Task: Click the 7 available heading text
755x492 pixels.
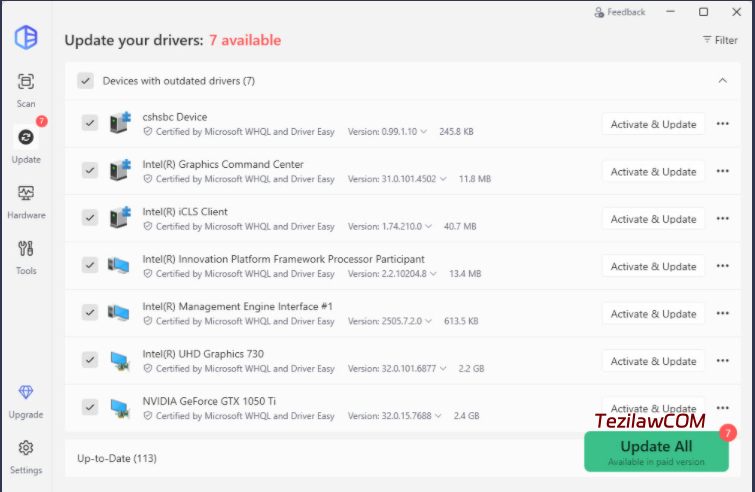Action: pos(245,40)
